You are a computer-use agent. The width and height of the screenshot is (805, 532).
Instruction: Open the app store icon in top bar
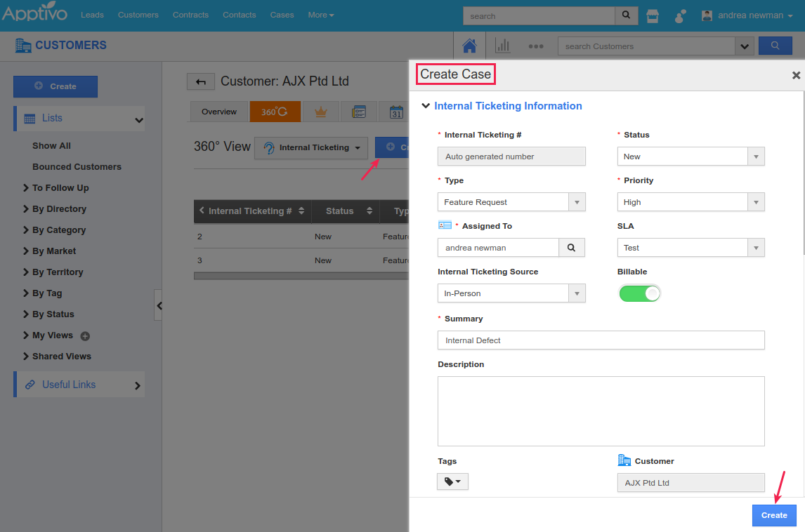[x=652, y=16]
